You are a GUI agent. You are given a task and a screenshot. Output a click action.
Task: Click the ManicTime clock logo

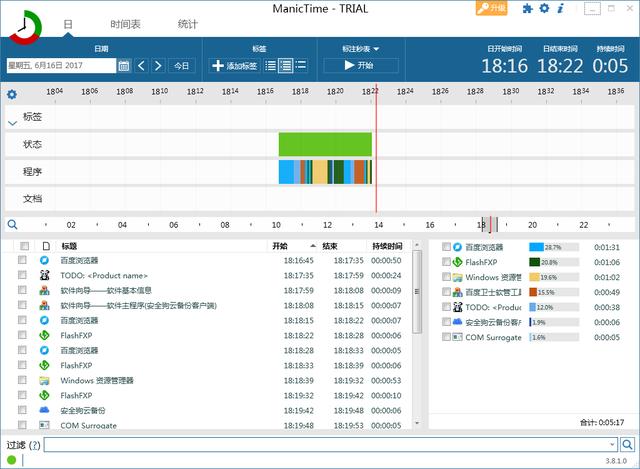(25, 27)
